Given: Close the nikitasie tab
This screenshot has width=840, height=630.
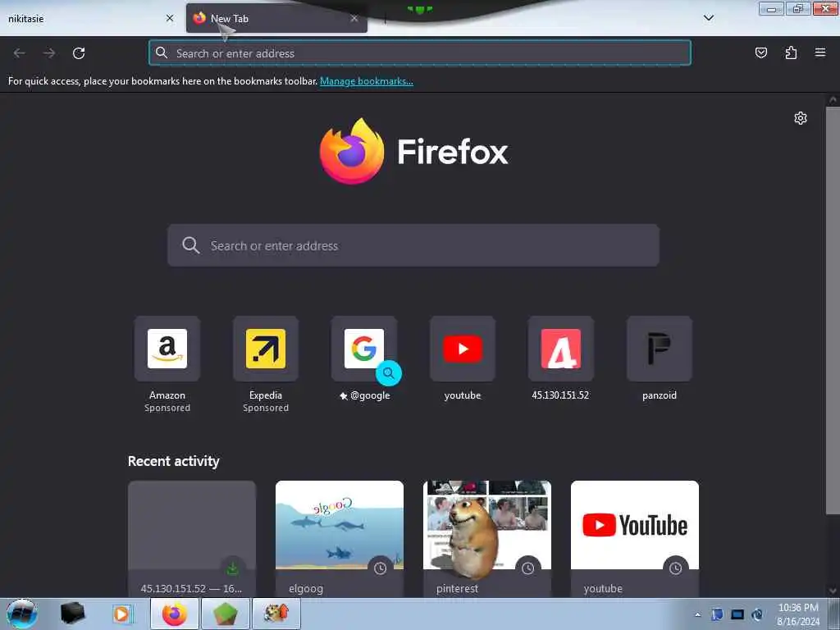Looking at the screenshot, I should click(170, 18).
